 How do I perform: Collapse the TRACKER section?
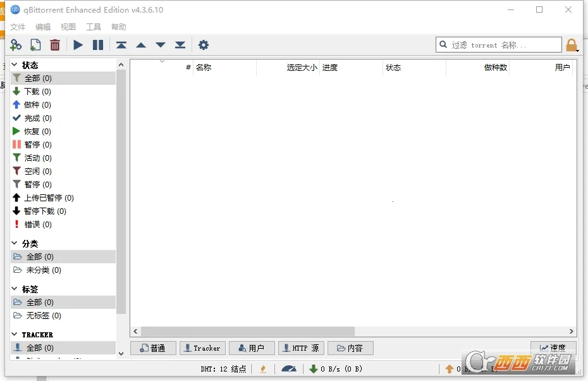click(x=15, y=334)
